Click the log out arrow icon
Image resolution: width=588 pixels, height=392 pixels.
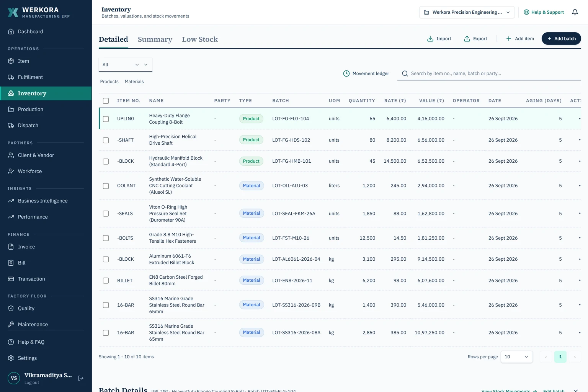pyautogui.click(x=81, y=378)
